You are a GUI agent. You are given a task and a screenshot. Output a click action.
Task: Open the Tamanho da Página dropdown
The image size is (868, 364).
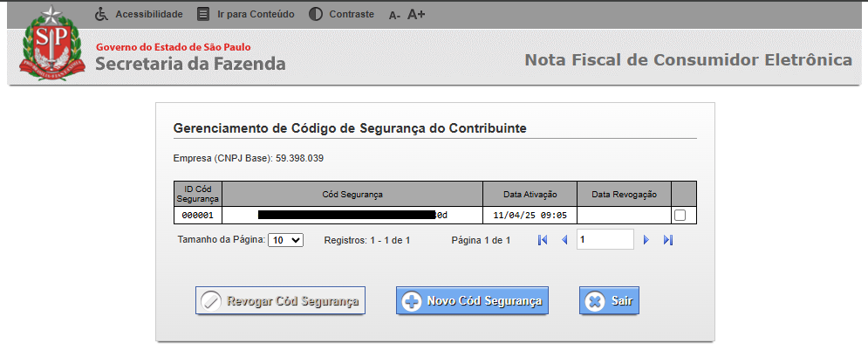285,240
